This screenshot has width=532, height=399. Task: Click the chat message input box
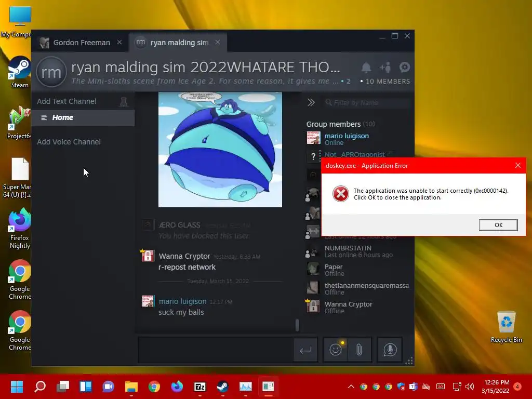tap(216, 350)
